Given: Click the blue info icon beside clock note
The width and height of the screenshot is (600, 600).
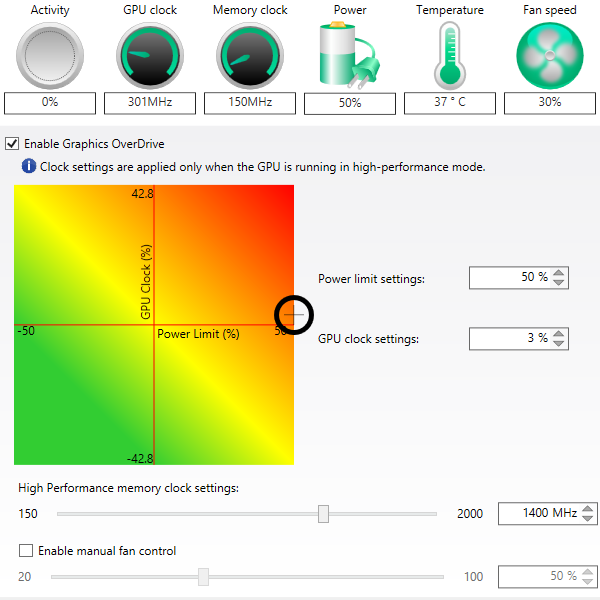Looking at the screenshot, I should (x=29, y=166).
